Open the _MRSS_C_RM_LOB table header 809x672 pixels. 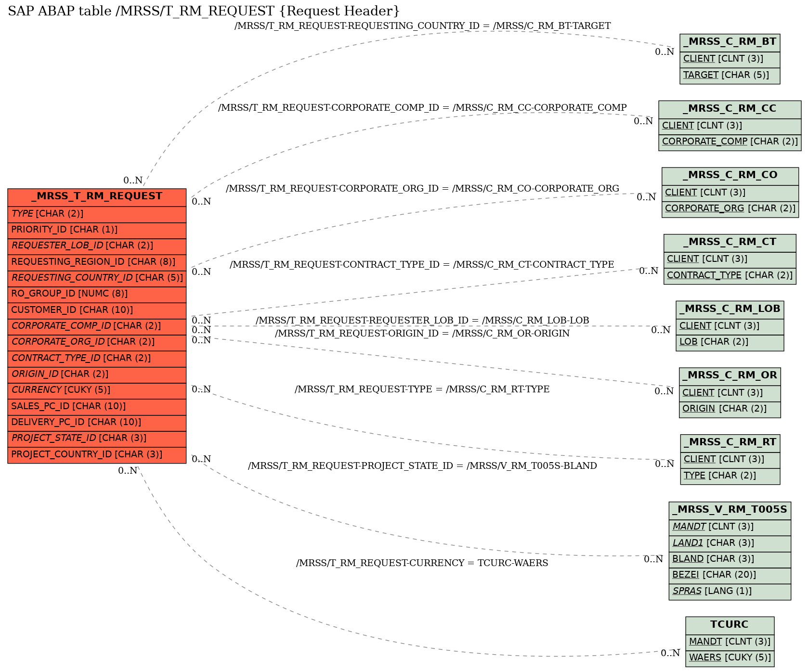click(x=730, y=310)
